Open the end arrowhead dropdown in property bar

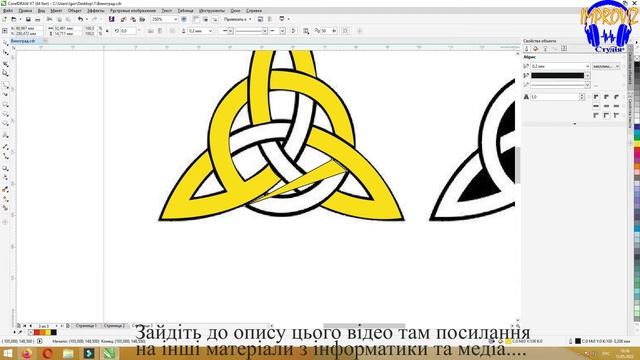pyautogui.click(x=282, y=31)
